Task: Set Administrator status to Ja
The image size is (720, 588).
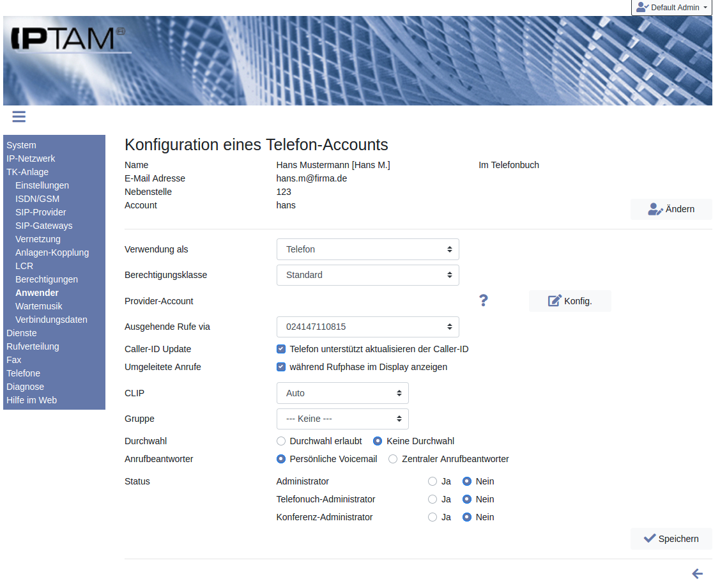Action: pos(433,481)
